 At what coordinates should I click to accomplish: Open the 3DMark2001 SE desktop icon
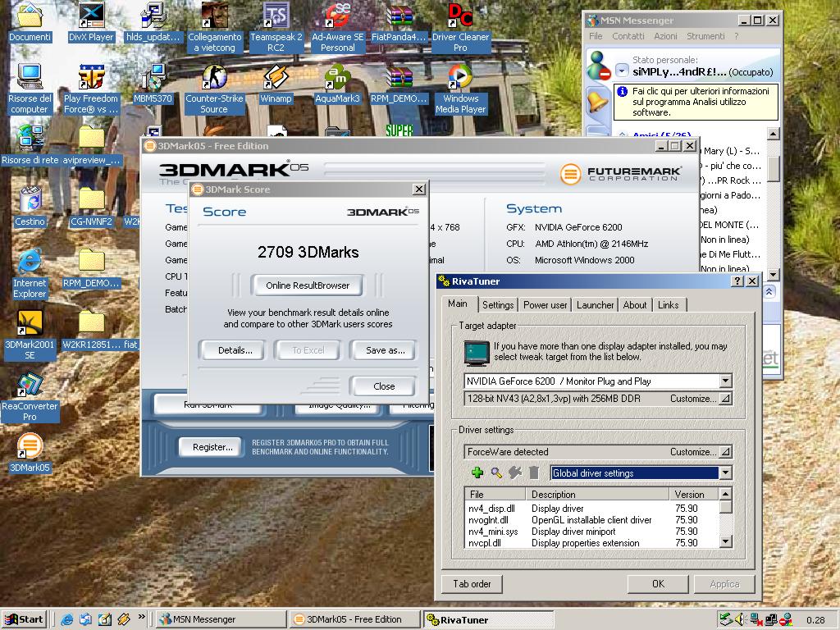click(x=30, y=335)
